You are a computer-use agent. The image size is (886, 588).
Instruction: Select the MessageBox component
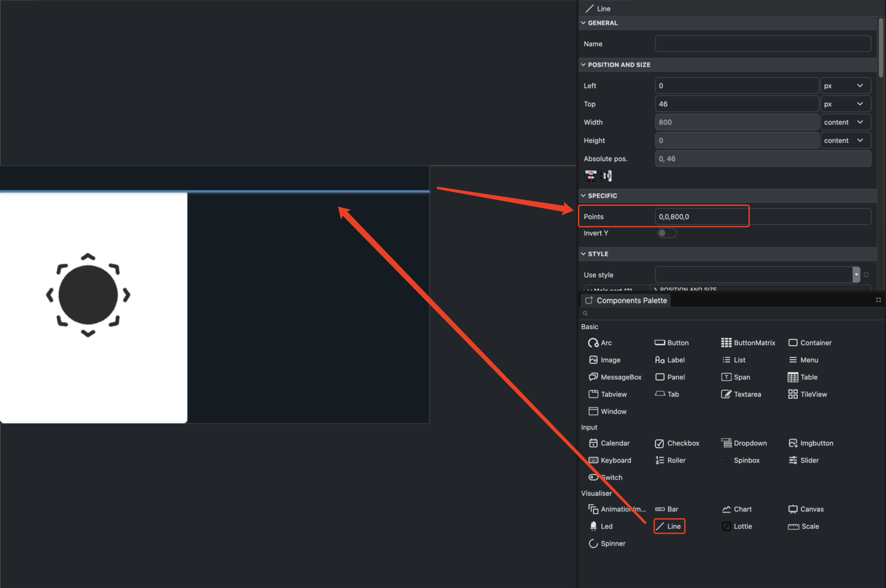click(615, 377)
